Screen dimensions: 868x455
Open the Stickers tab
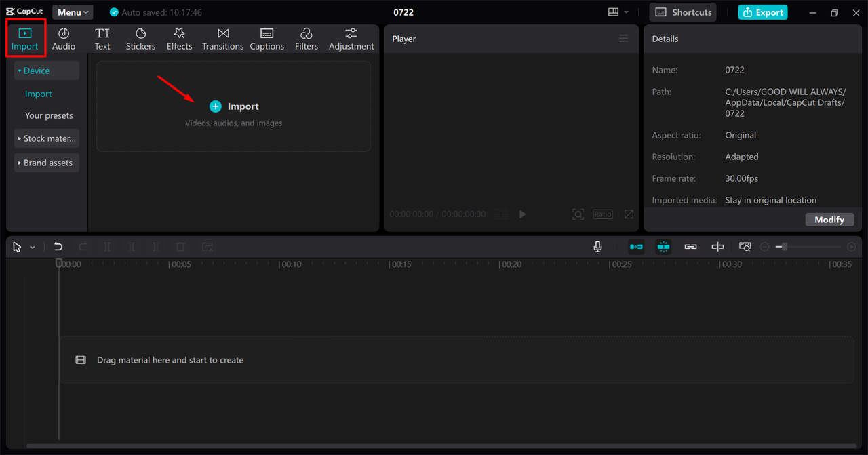[140, 39]
